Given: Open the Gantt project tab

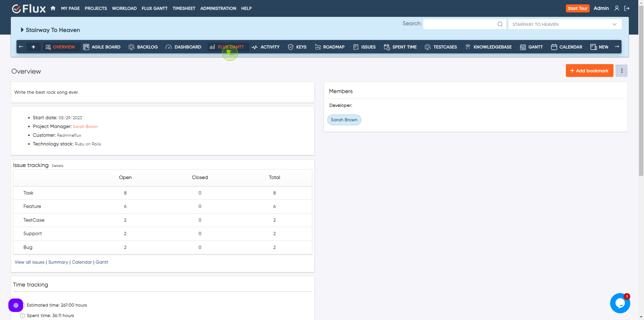Looking at the screenshot, I should click(x=531, y=47).
